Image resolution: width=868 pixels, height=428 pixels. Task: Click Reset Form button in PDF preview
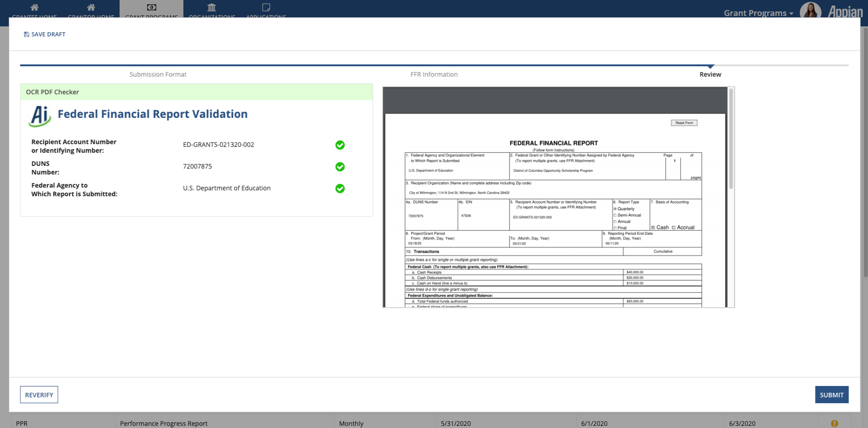[684, 123]
